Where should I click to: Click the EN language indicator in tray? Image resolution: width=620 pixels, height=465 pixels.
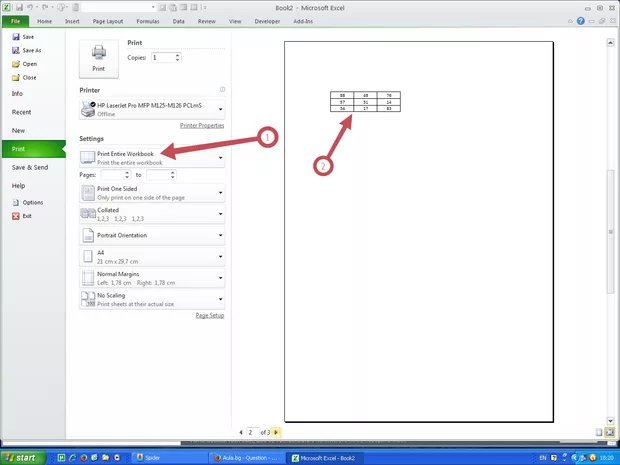[x=542, y=458]
